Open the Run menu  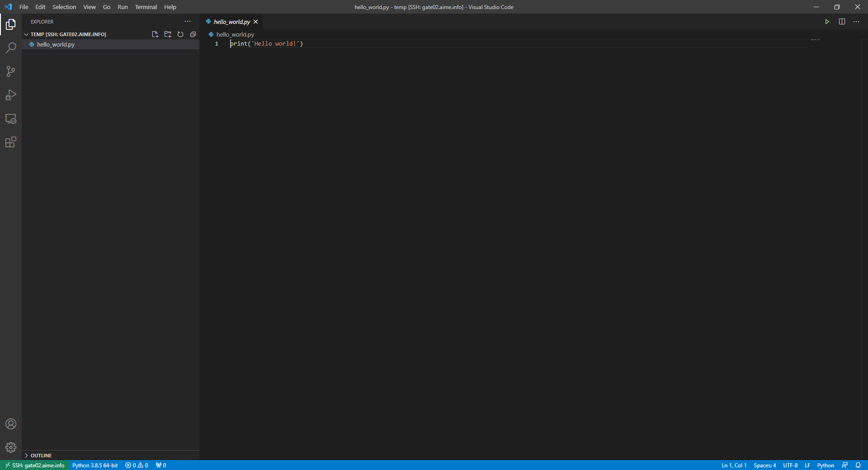point(123,7)
